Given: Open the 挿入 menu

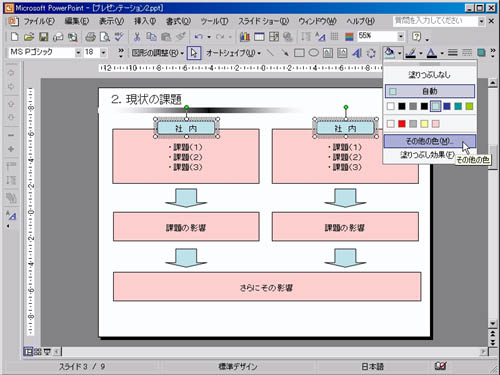Looking at the screenshot, I should 145,21.
